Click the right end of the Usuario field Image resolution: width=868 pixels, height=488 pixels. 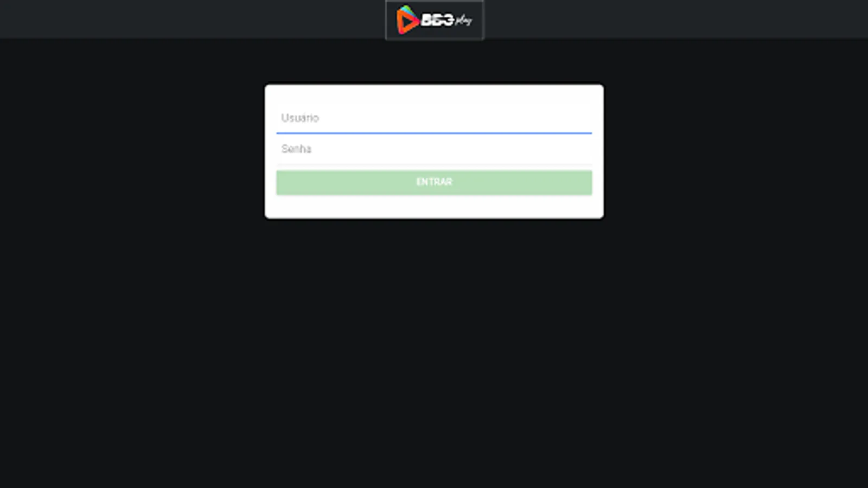(575, 118)
